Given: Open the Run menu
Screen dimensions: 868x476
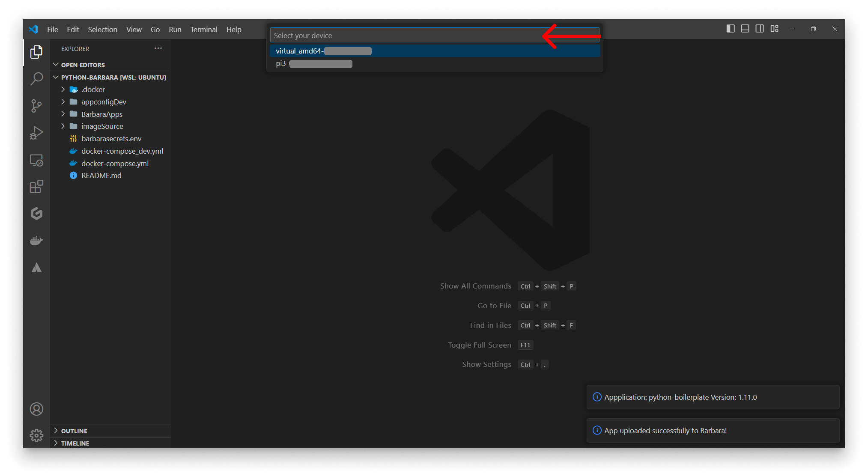Looking at the screenshot, I should (x=175, y=29).
